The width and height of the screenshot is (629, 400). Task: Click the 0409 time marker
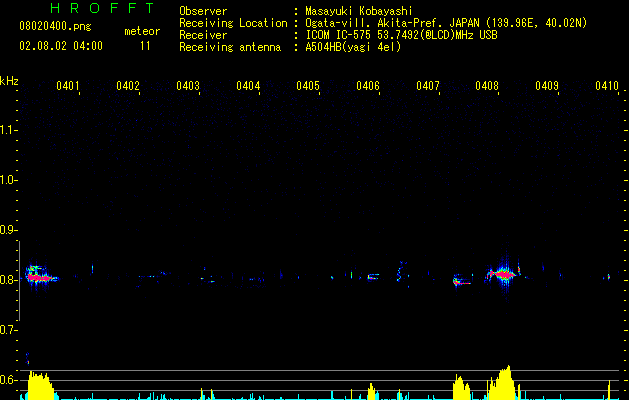(547, 86)
